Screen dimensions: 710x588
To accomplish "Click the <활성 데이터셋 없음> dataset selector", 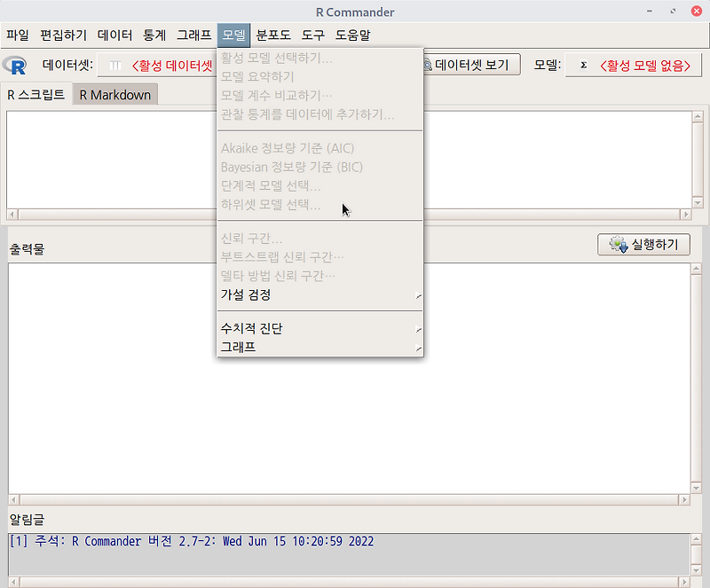I will pyautogui.click(x=171, y=64).
